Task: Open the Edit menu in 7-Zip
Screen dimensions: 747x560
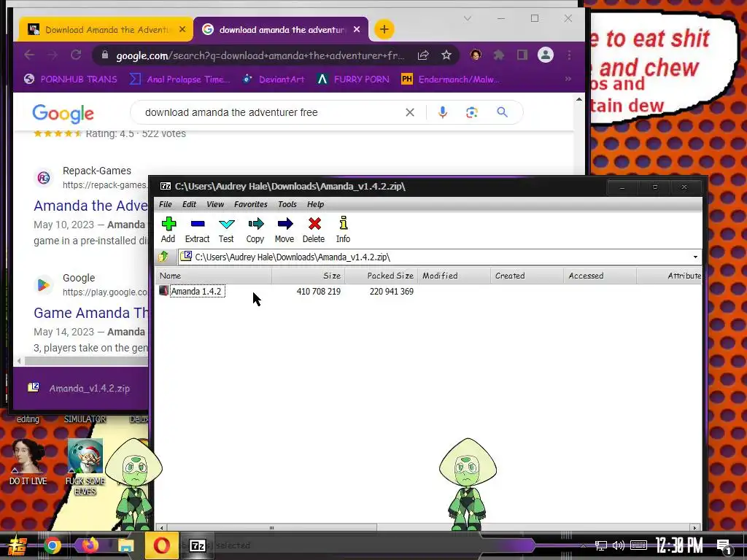Action: pyautogui.click(x=189, y=204)
